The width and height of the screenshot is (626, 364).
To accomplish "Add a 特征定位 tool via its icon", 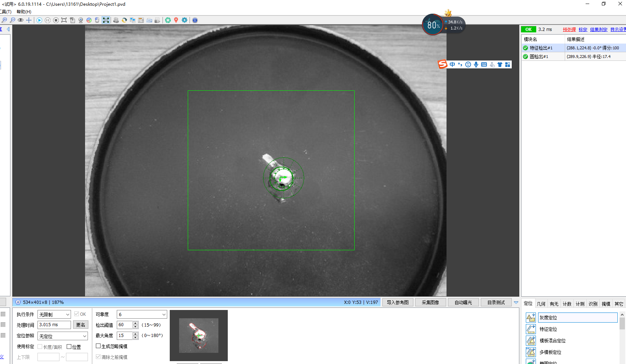I will click(531, 329).
